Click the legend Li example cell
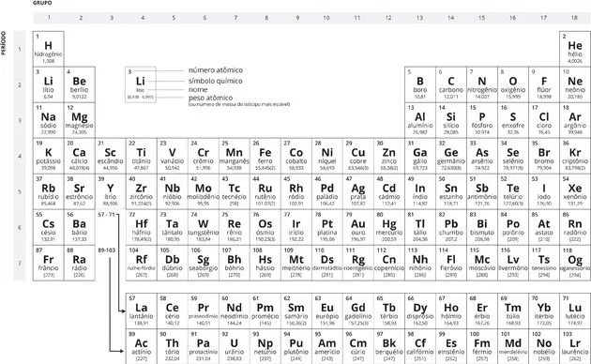The width and height of the screenshot is (591, 364). pos(140,84)
